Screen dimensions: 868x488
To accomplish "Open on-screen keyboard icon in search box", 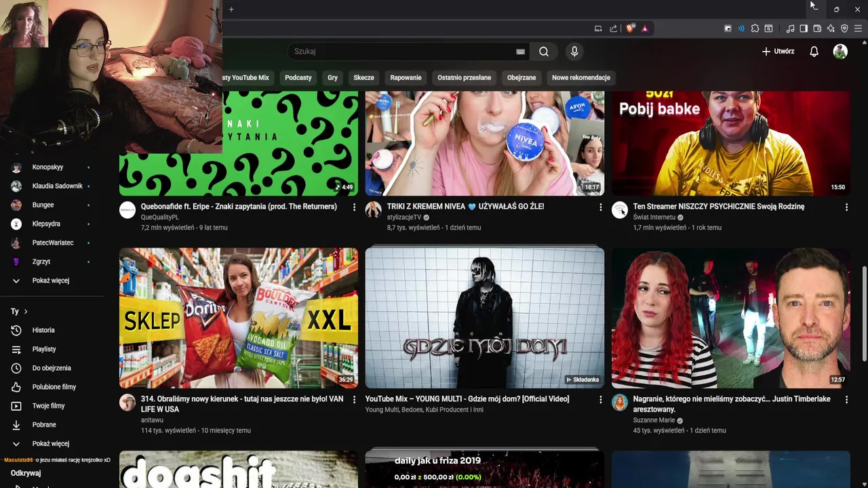I will [520, 52].
